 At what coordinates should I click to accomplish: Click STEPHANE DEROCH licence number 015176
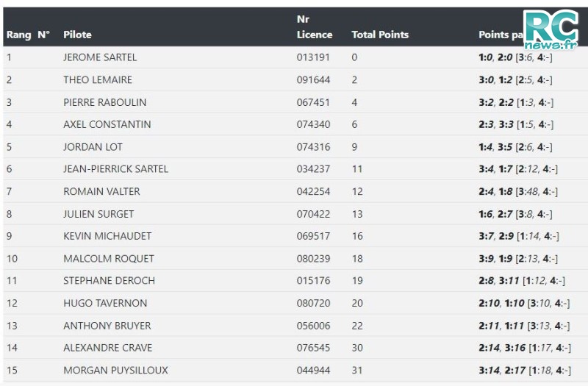tap(313, 281)
